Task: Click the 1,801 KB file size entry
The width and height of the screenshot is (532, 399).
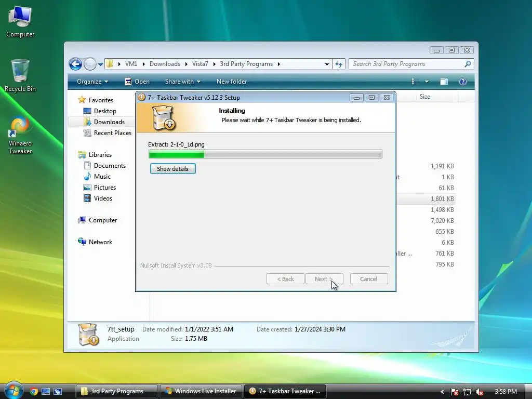Action: [x=442, y=199]
